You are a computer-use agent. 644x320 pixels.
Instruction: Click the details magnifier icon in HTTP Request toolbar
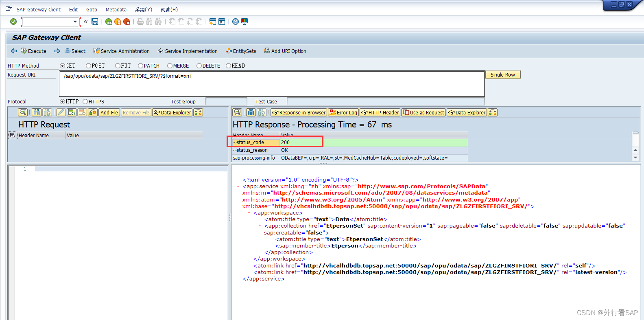[23, 112]
